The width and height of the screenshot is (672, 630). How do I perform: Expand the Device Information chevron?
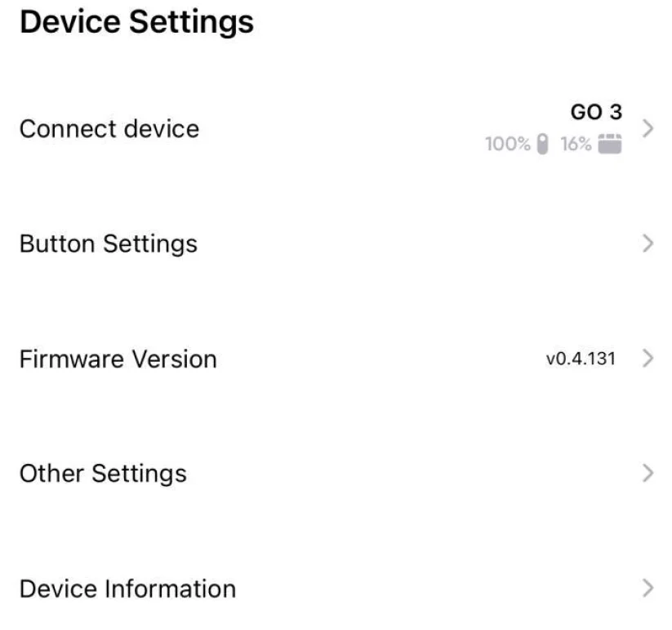pyautogui.click(x=648, y=587)
